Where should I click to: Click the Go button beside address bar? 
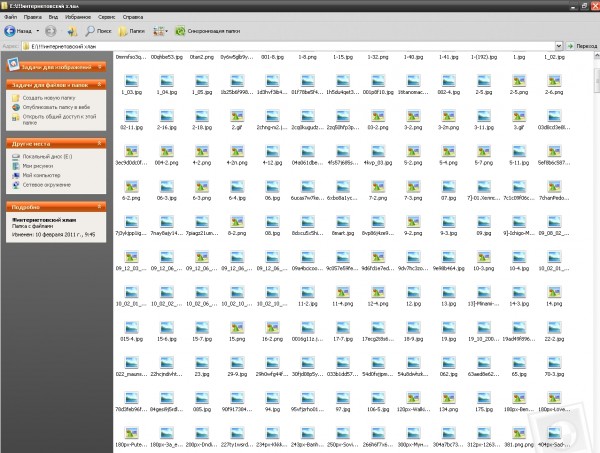pos(582,46)
